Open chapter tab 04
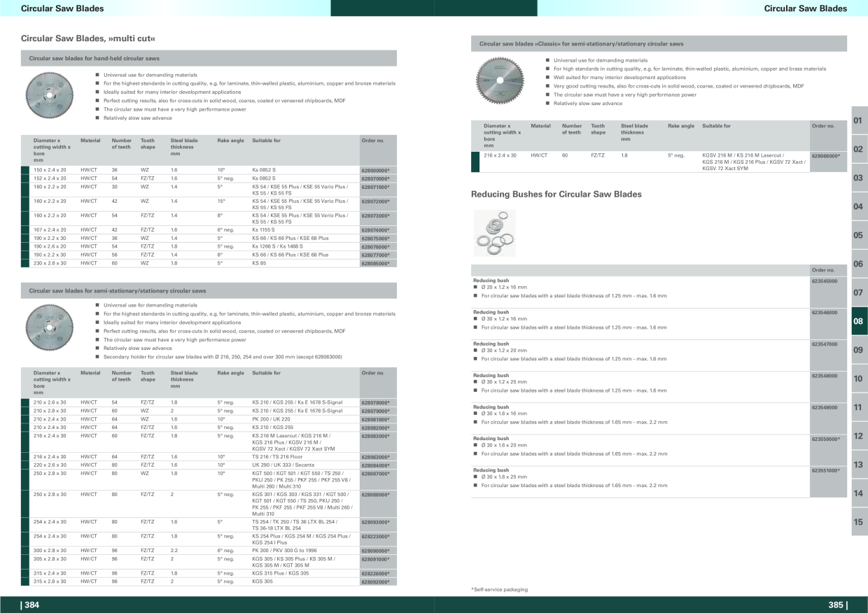 859,206
